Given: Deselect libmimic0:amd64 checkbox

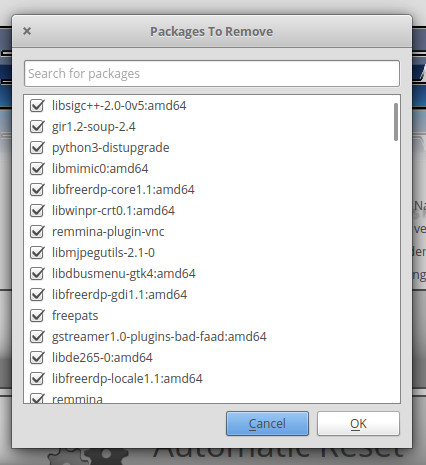Looking at the screenshot, I should (x=37, y=169).
